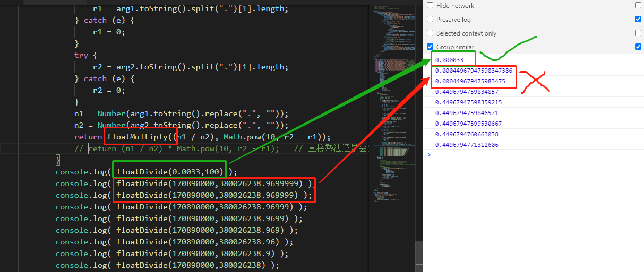Click Math.pow in the active return line

point(242,137)
